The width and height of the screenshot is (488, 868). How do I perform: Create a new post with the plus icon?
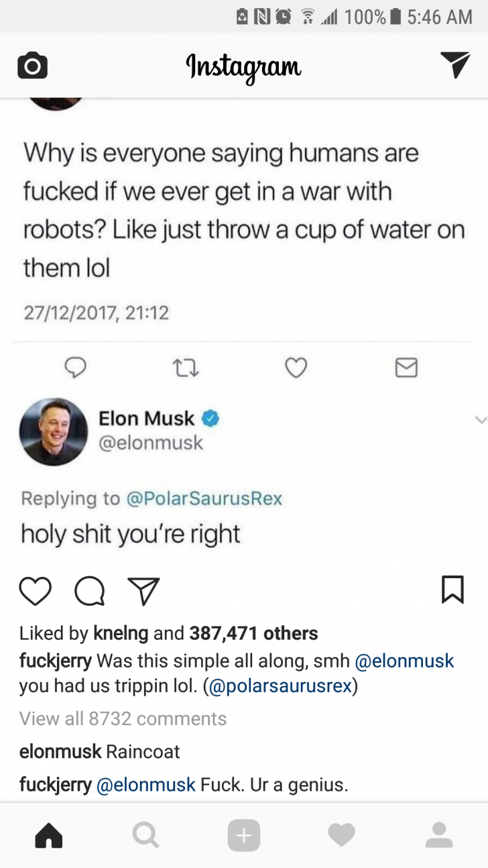pos(244,835)
